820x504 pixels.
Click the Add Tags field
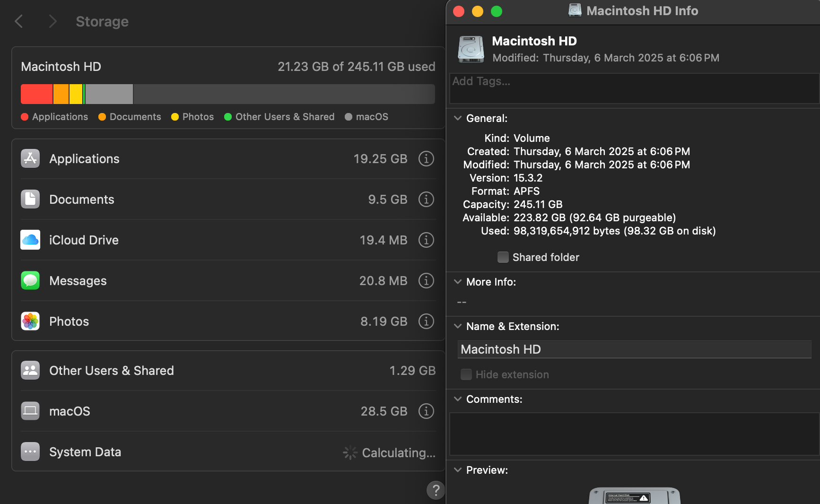point(634,88)
